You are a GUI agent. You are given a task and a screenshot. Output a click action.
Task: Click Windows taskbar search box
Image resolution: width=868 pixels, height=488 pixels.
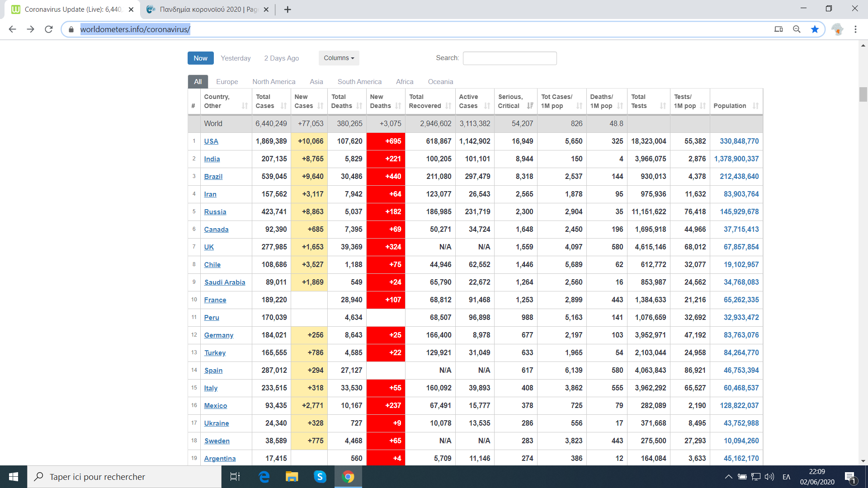pos(124,477)
